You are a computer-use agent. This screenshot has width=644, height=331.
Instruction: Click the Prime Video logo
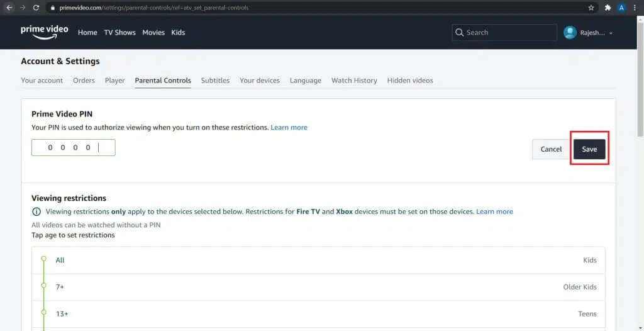pos(45,33)
